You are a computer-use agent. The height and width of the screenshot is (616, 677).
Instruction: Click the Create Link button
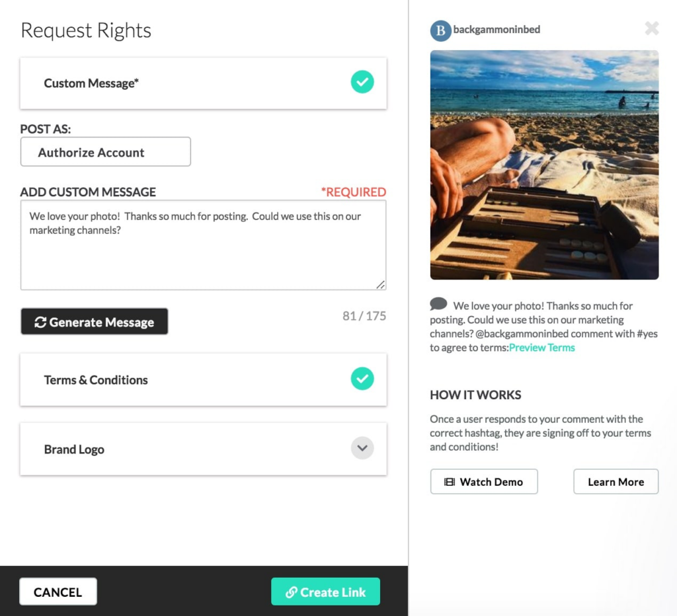click(325, 592)
